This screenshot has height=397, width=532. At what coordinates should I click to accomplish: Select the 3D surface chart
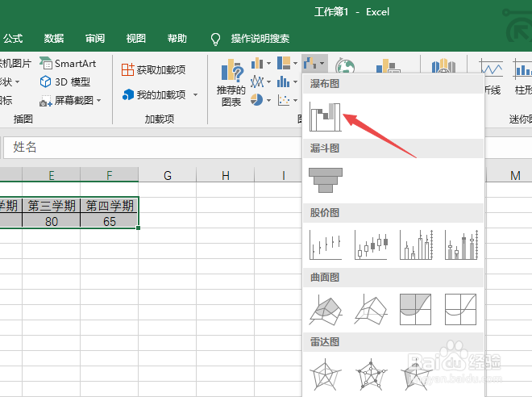[x=326, y=309]
